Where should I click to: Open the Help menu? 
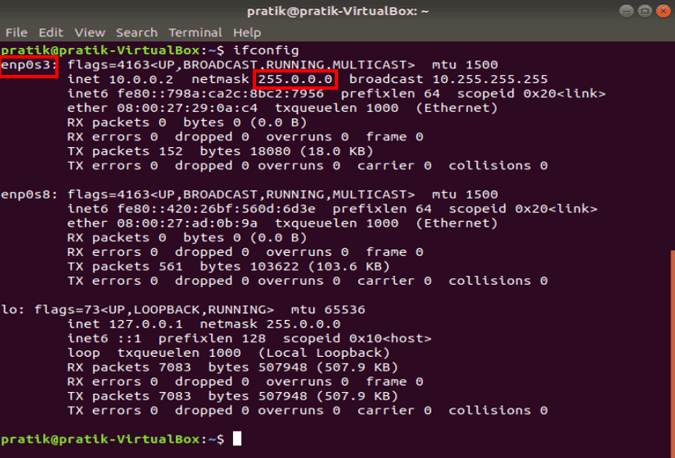point(247,33)
